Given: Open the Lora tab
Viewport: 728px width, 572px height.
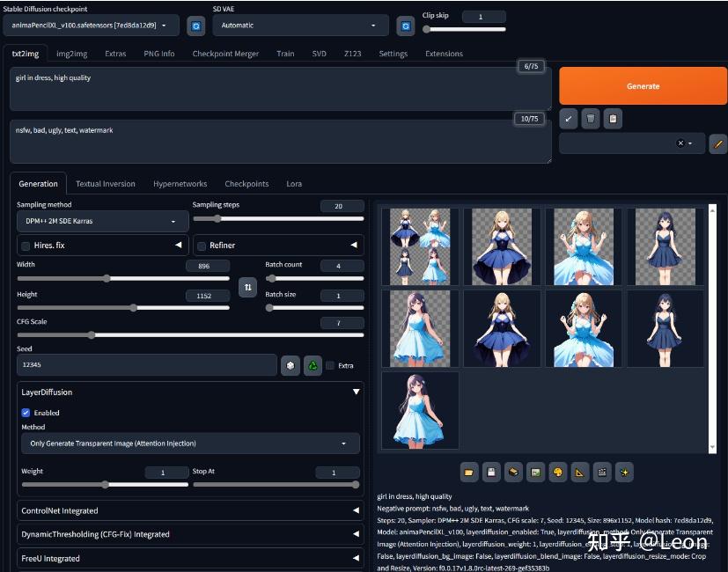Looking at the screenshot, I should click(294, 184).
